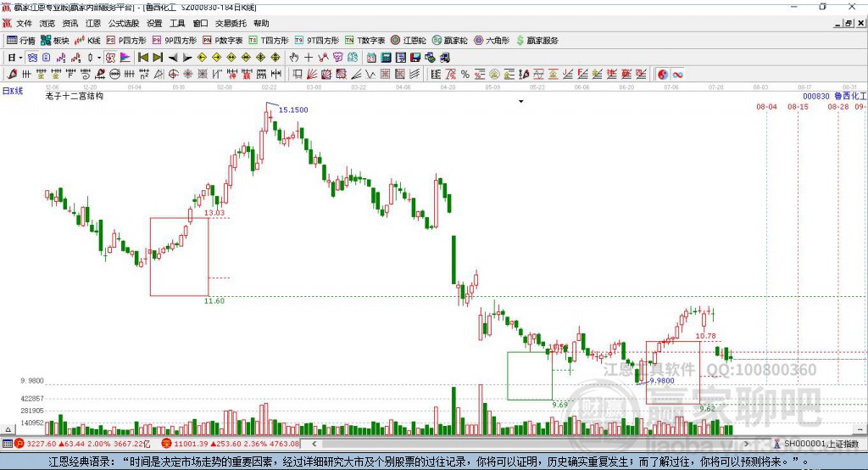Click SH000001 上证指数 status entry

pos(816,444)
